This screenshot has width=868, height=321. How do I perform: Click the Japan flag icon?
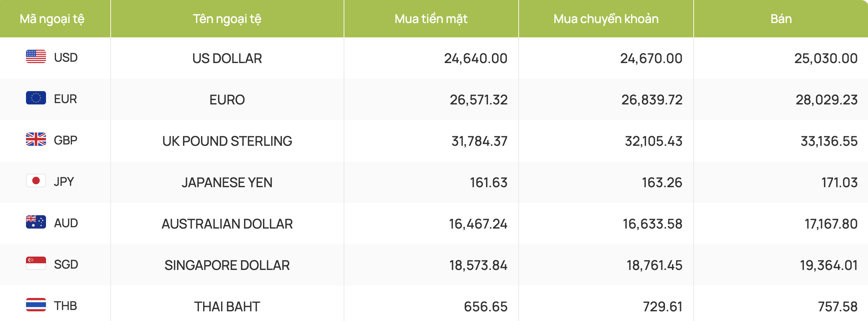[36, 181]
